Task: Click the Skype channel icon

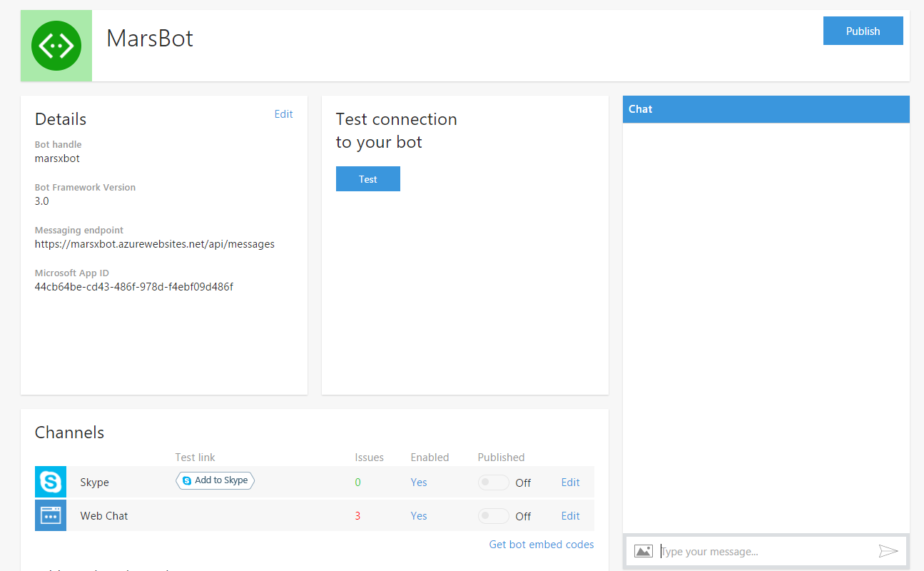Action: click(51, 482)
